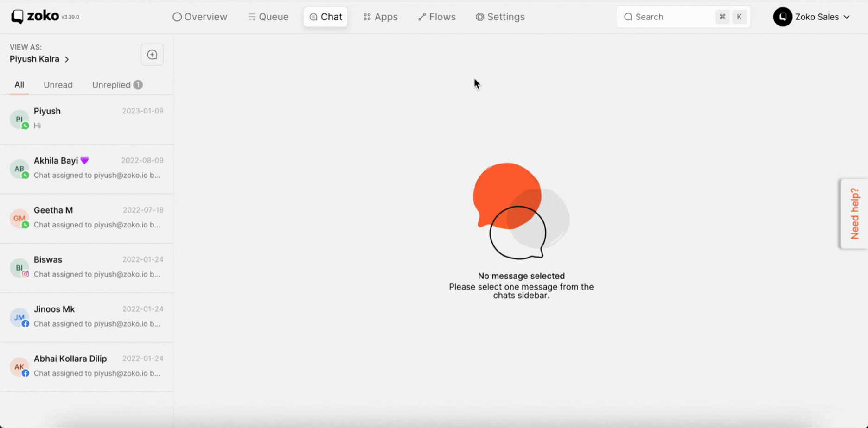The image size is (868, 428).
Task: Open the Zoko Sales account dropdown
Action: point(812,17)
